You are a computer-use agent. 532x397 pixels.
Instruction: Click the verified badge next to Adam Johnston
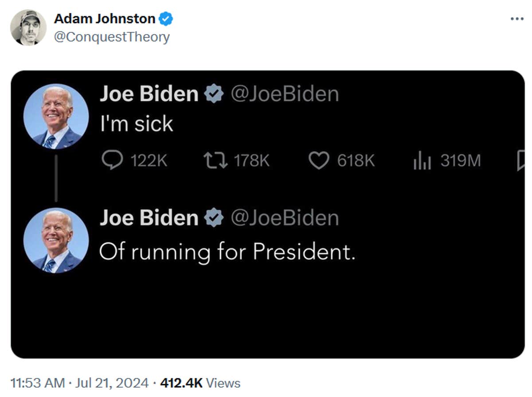coord(166,18)
